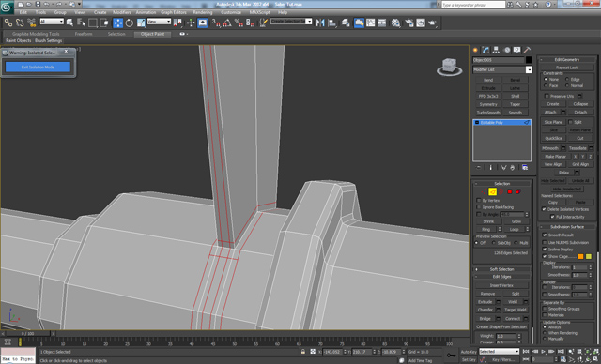Click Remove modifier from stack icon
601x364 pixels.
point(512,168)
